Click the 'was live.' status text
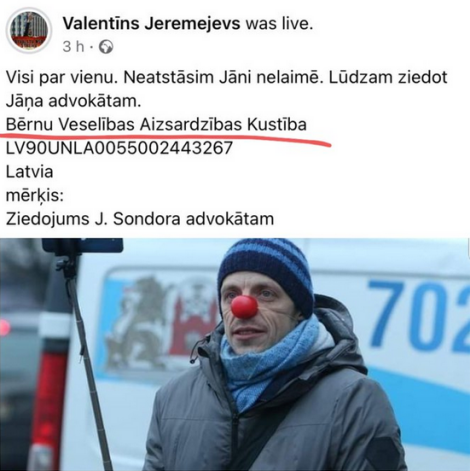 coord(279,23)
